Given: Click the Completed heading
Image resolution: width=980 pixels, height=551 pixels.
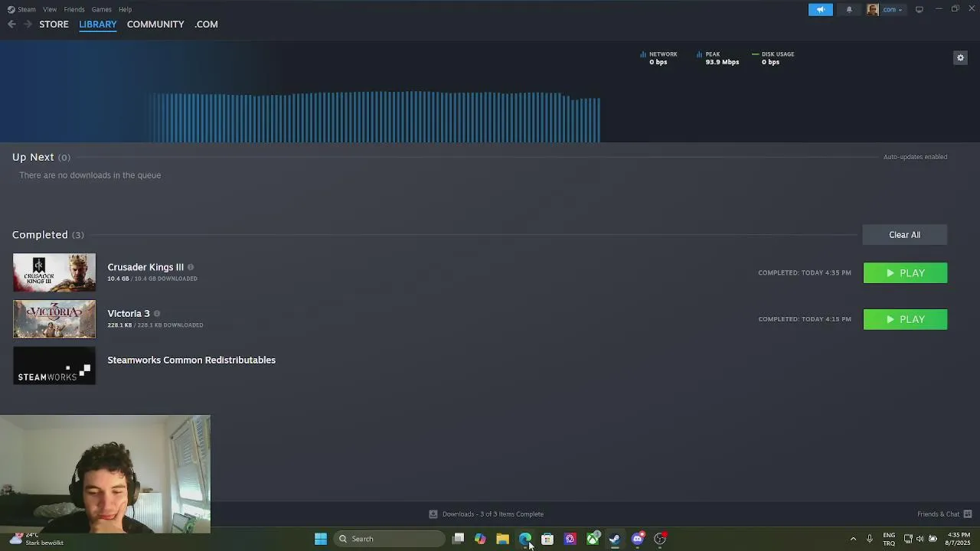Looking at the screenshot, I should point(40,235).
